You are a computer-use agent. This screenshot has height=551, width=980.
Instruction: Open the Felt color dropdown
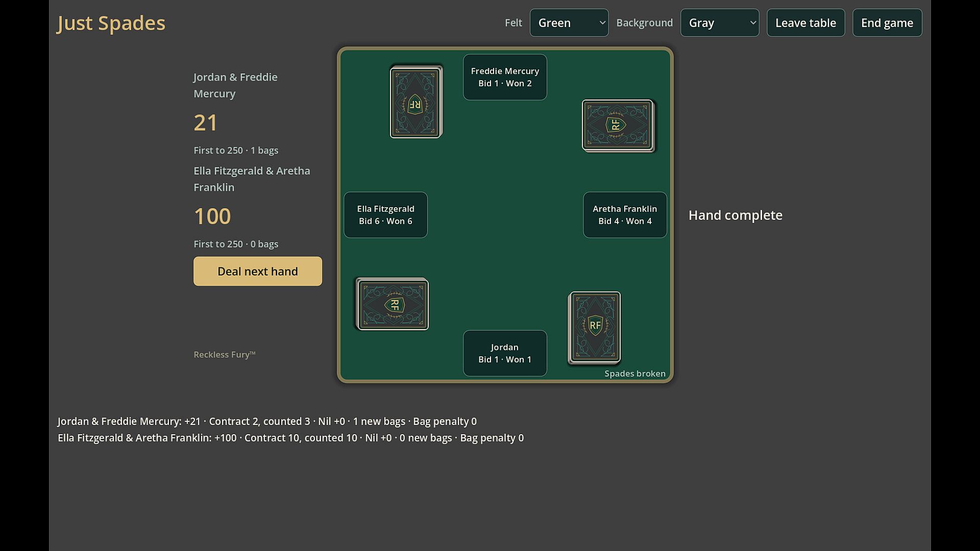(569, 23)
